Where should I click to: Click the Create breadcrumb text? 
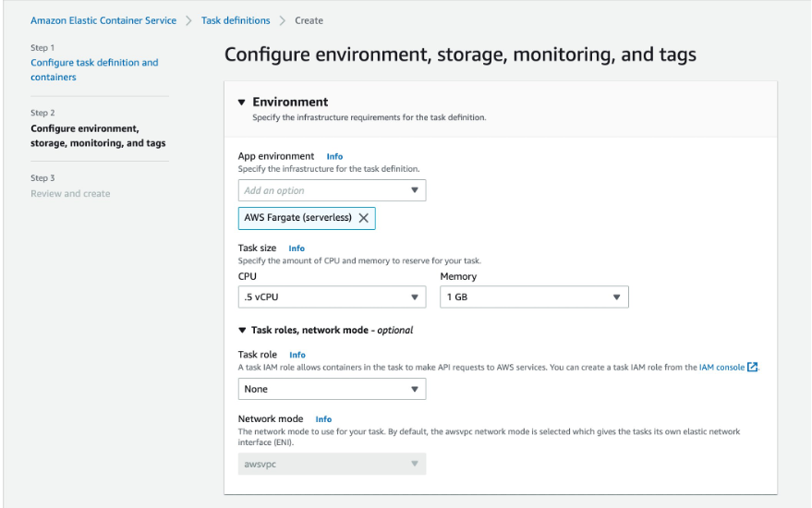coord(309,20)
